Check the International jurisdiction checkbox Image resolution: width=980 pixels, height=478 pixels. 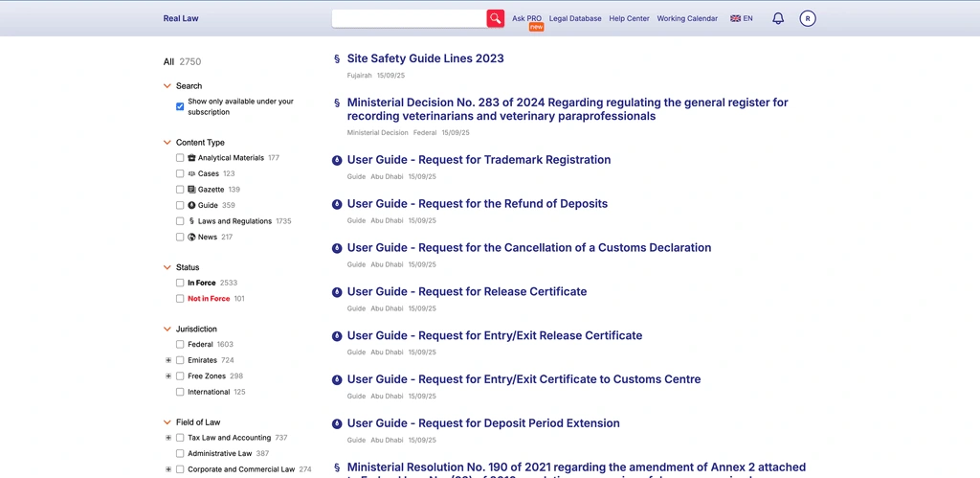pos(180,392)
